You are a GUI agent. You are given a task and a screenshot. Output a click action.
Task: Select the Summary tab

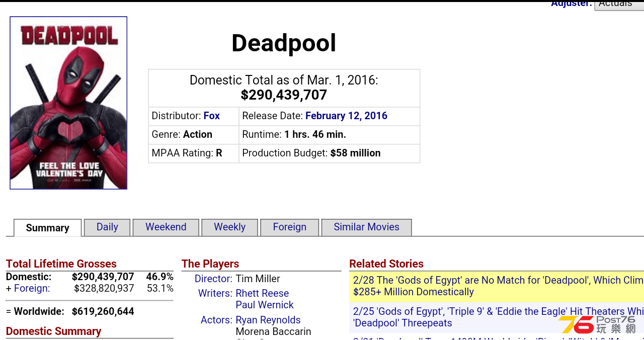coord(47,228)
